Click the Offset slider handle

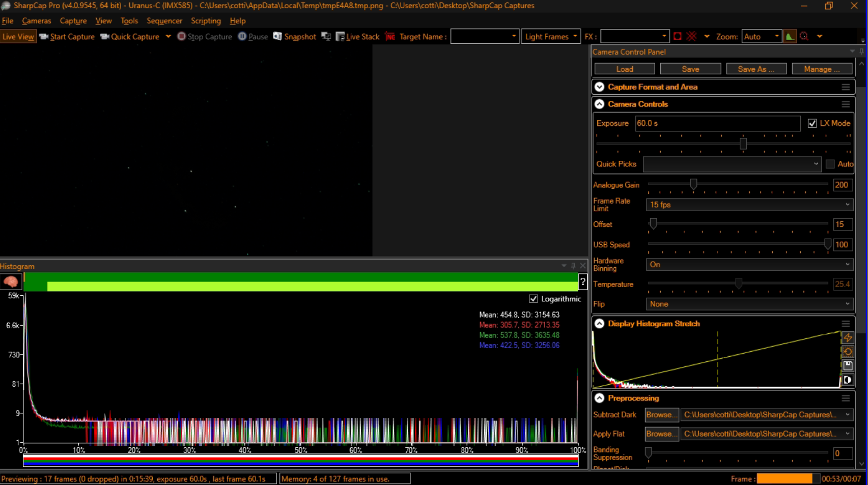(x=653, y=223)
